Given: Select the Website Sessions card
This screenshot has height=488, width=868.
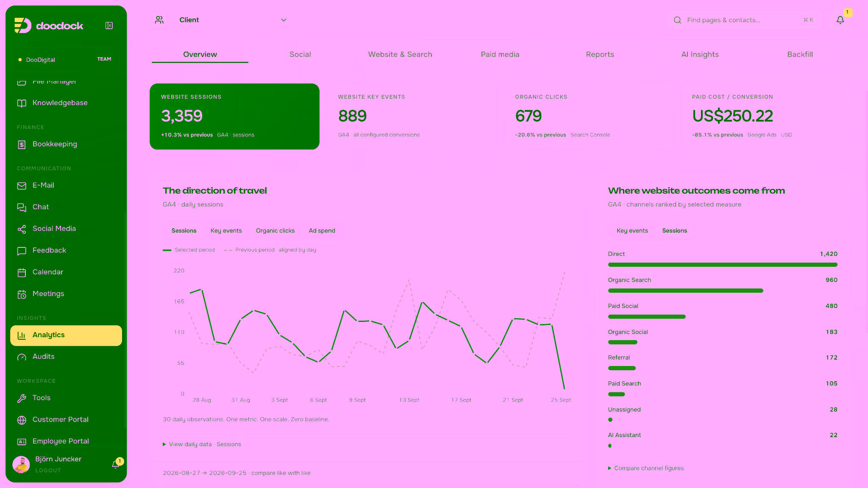Looking at the screenshot, I should [234, 116].
